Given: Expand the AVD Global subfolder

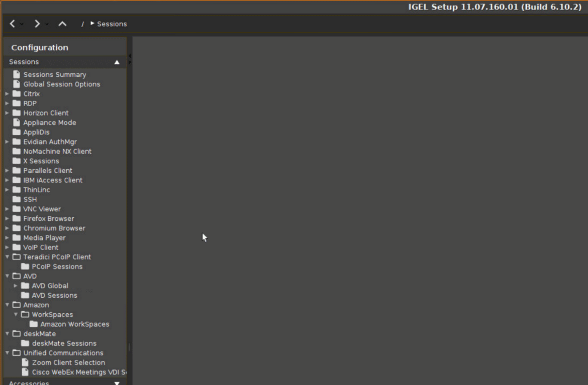Looking at the screenshot, I should coord(16,286).
